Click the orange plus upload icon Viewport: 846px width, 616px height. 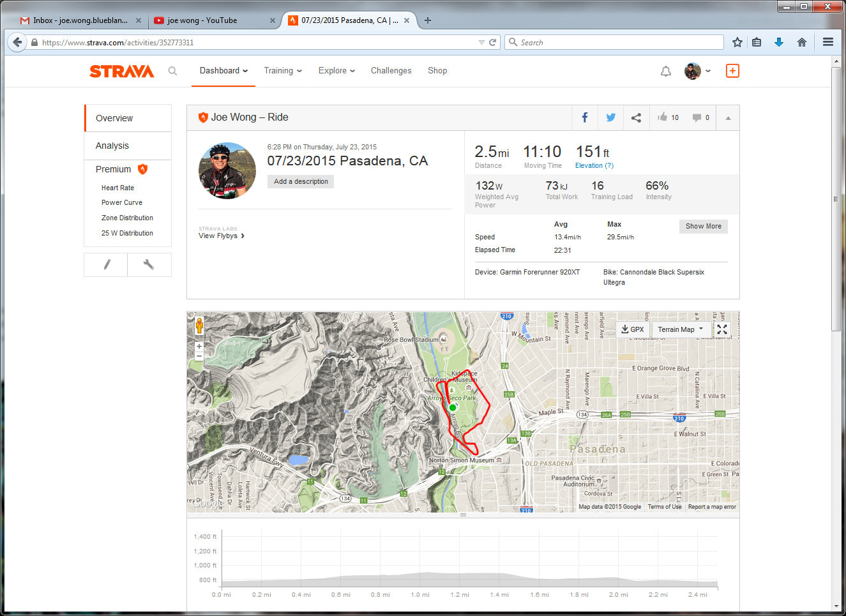(x=732, y=71)
